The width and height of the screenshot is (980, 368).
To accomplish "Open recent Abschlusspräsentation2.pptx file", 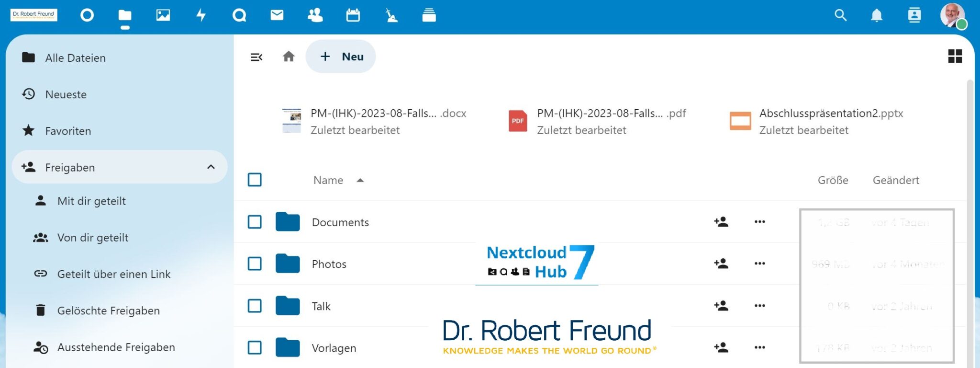I will pyautogui.click(x=816, y=121).
